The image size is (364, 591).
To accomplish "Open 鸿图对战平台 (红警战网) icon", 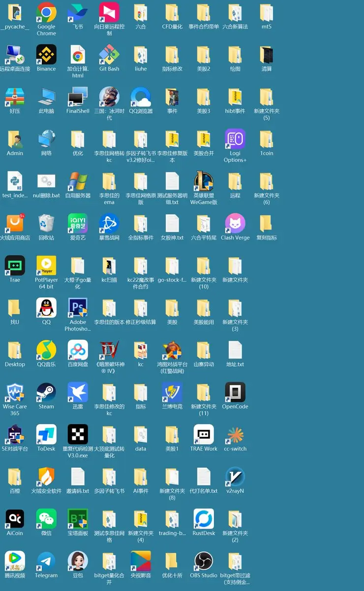I will pyautogui.click(x=172, y=350).
